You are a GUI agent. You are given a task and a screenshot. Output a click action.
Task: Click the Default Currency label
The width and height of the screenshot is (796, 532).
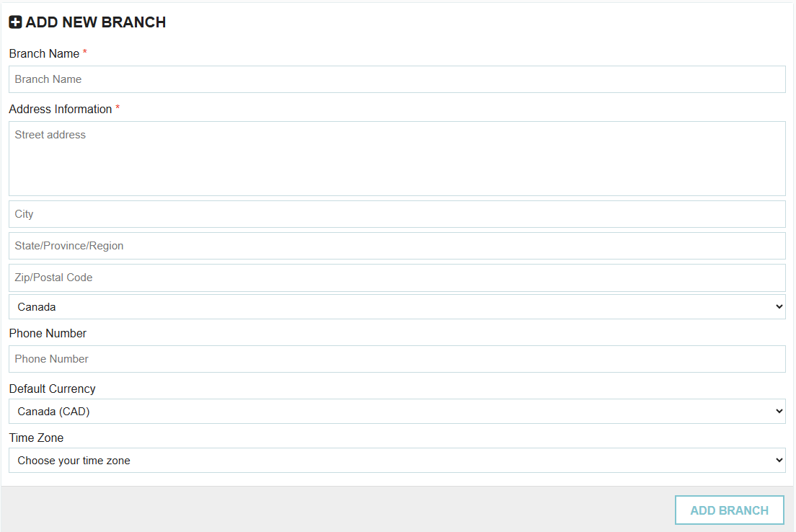pyautogui.click(x=53, y=389)
